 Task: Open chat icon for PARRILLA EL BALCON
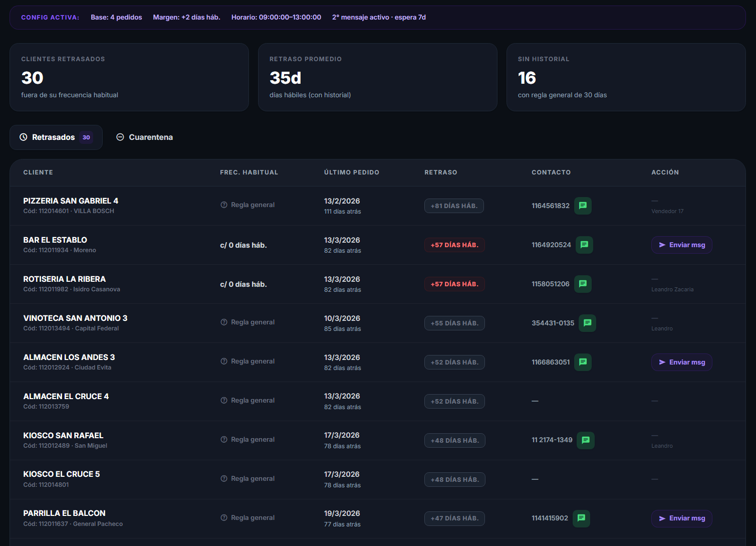tap(581, 518)
